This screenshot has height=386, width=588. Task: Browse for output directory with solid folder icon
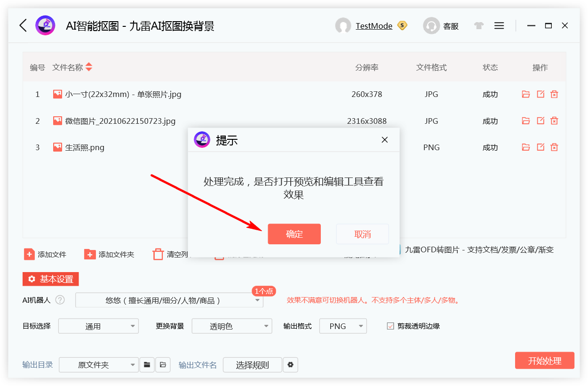coord(147,365)
